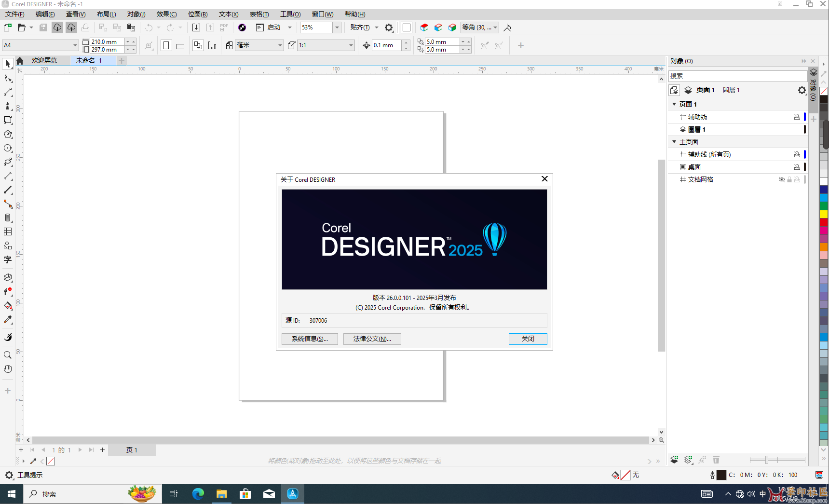Pick the red swatch in the color palette
829x504 pixels.
click(x=824, y=222)
